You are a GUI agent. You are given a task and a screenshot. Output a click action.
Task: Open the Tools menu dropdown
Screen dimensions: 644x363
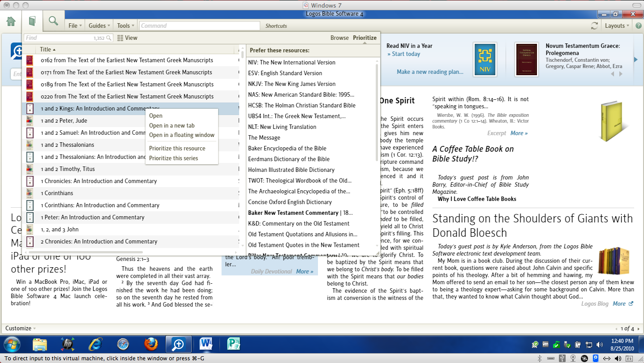[126, 26]
